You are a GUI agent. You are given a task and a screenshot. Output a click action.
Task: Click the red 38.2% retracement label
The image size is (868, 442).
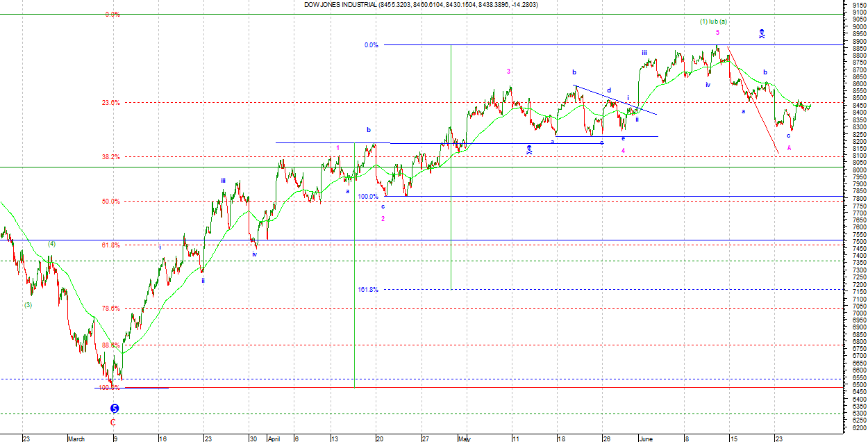(x=110, y=157)
